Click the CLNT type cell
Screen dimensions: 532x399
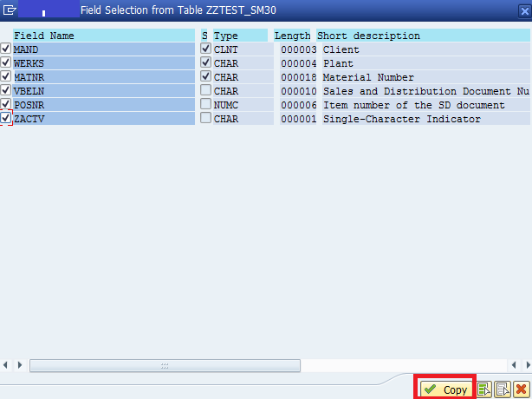243,49
